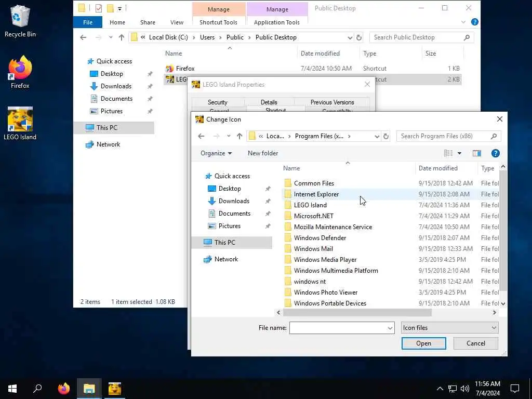Click the Help icon in Explorer ribbon
This screenshot has height=399, width=532.
(x=475, y=22)
